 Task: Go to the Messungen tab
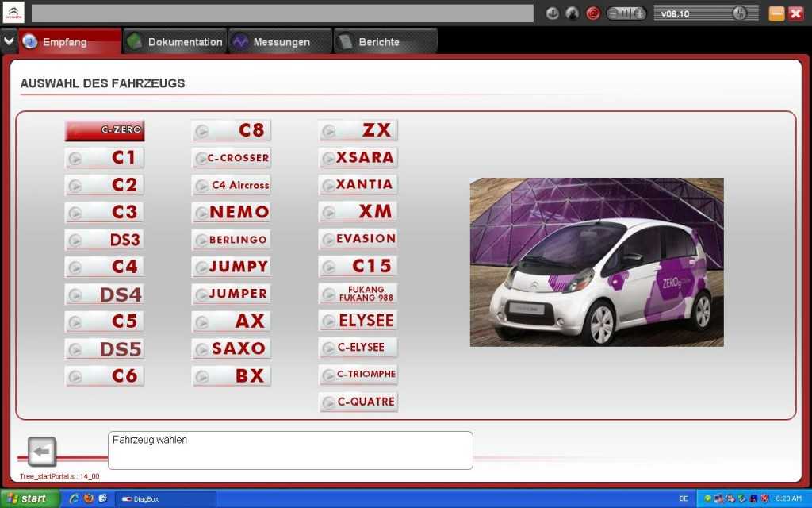coord(280,41)
